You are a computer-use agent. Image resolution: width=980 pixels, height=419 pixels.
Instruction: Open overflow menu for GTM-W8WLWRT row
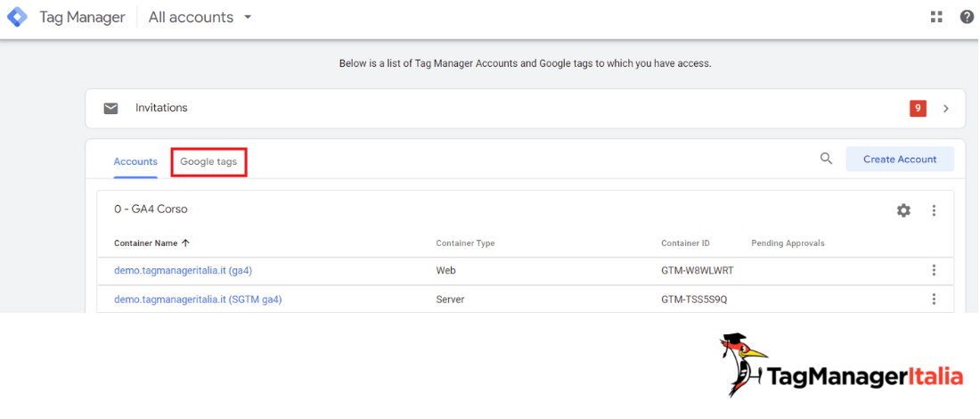[x=934, y=270]
